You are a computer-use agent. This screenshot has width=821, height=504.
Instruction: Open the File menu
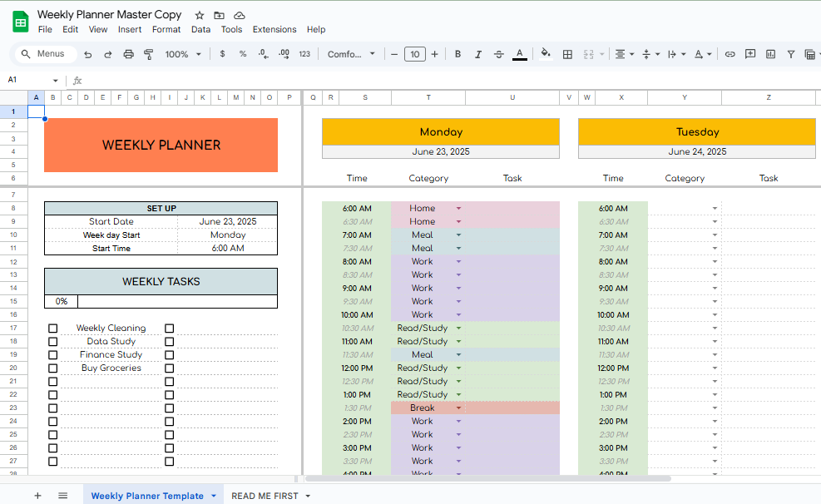tap(45, 29)
